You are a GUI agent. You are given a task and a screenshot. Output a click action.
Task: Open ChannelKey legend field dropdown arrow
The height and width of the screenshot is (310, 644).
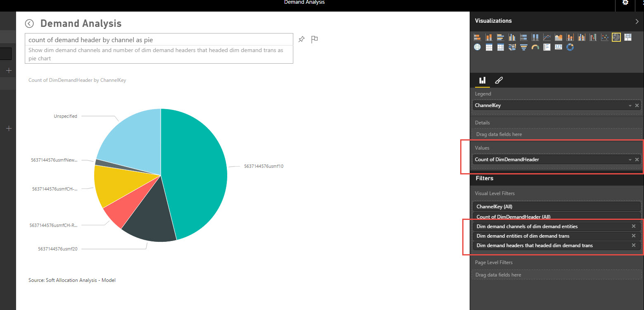tap(630, 106)
